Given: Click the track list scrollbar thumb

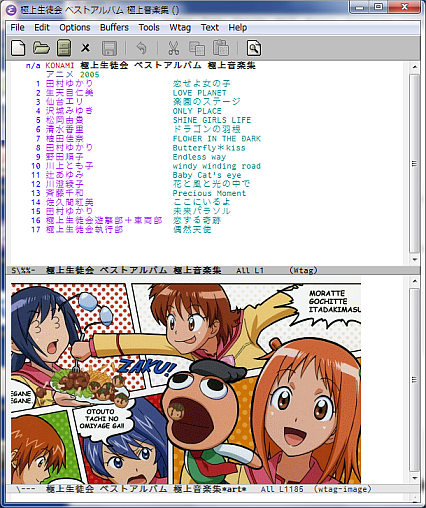Looking at the screenshot, I should coord(414,163).
